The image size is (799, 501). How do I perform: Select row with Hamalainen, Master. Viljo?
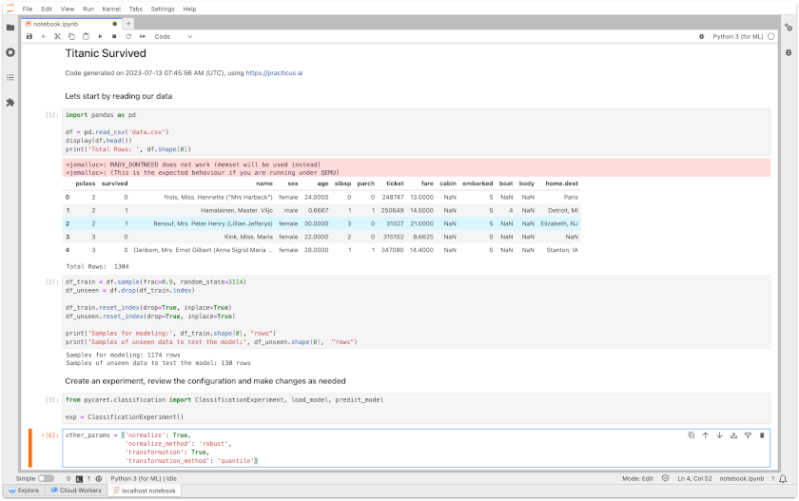pos(322,210)
